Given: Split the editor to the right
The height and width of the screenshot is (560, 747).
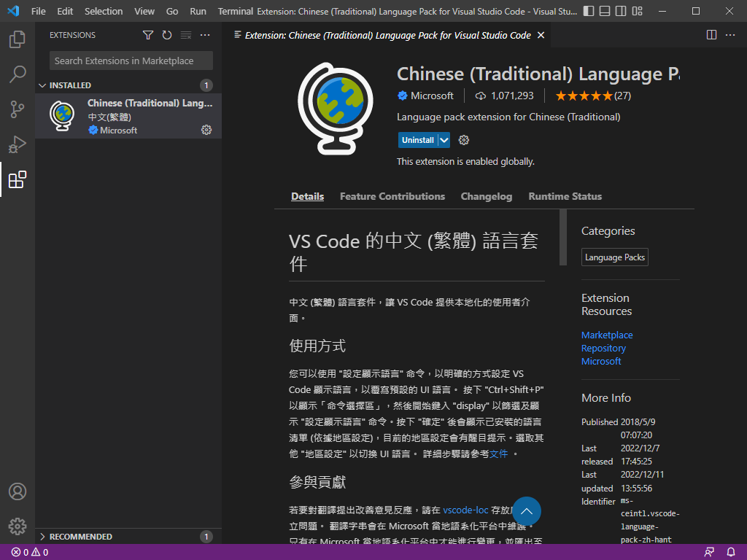Looking at the screenshot, I should [711, 35].
